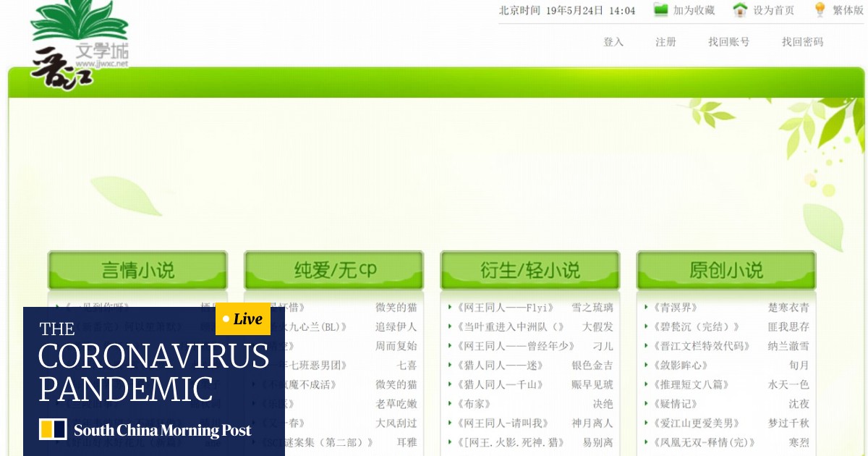The image size is (868, 456).
Task: Click author 水天一色
Action: 788,384
